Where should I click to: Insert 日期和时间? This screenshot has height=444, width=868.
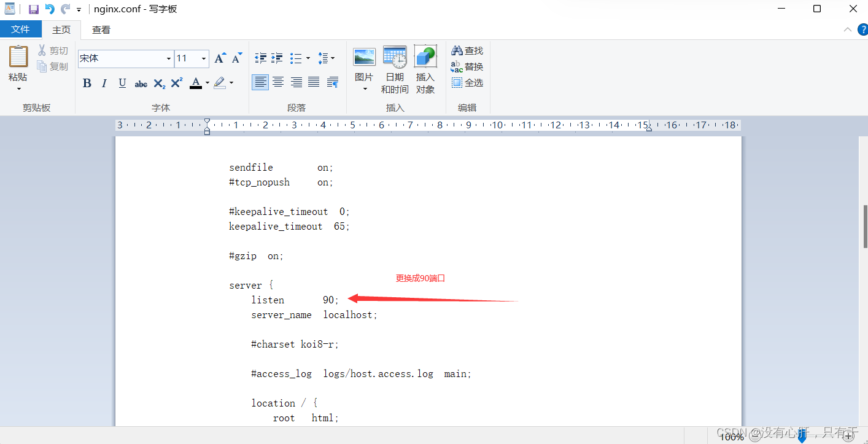pos(395,69)
